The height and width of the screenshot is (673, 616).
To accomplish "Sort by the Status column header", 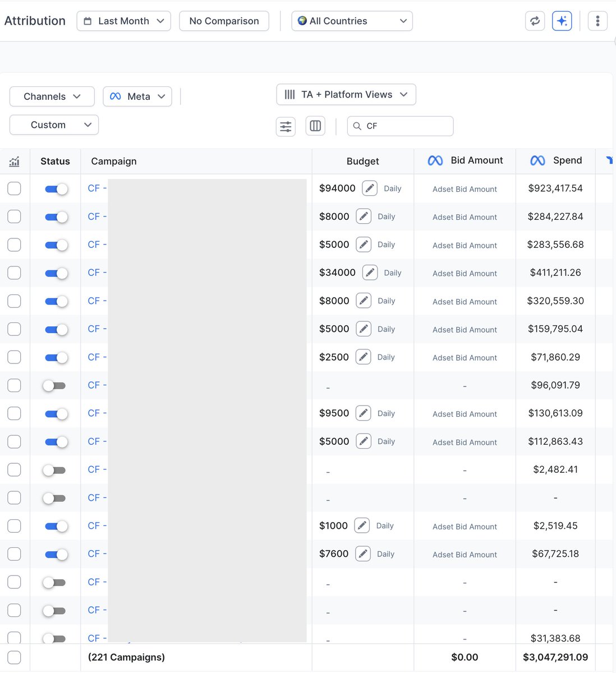I will point(55,161).
